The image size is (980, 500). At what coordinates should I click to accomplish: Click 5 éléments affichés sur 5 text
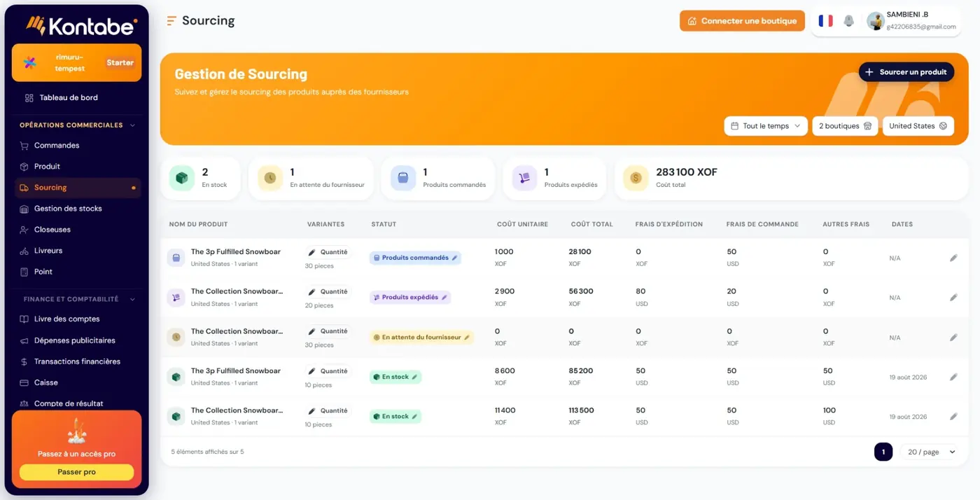pyautogui.click(x=208, y=452)
